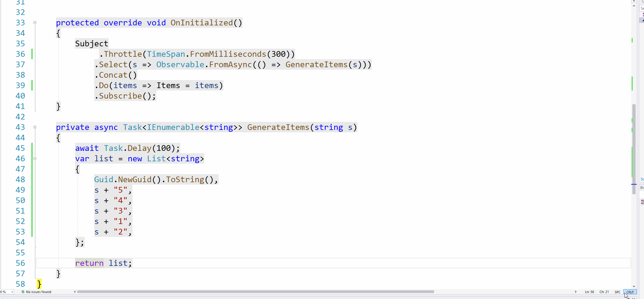
Task: Open the collapsed Source Control side tab
Action: click(x=642, y=179)
